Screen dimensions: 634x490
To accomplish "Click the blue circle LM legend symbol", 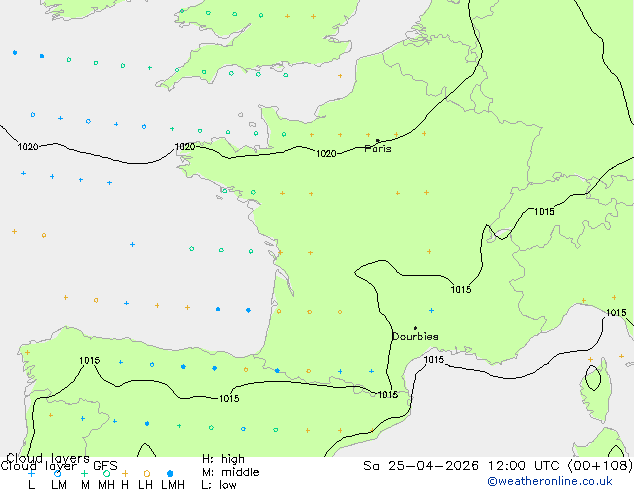I will coord(57,473).
